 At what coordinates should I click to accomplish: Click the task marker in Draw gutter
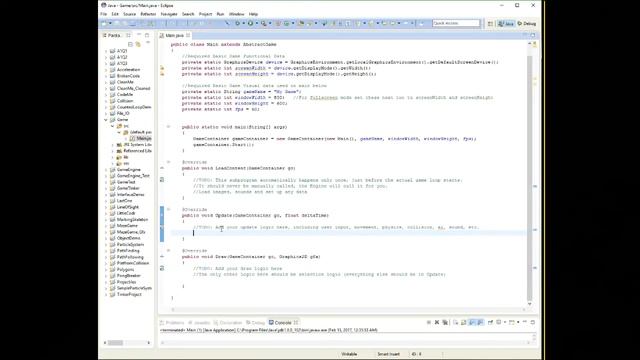tap(162, 268)
